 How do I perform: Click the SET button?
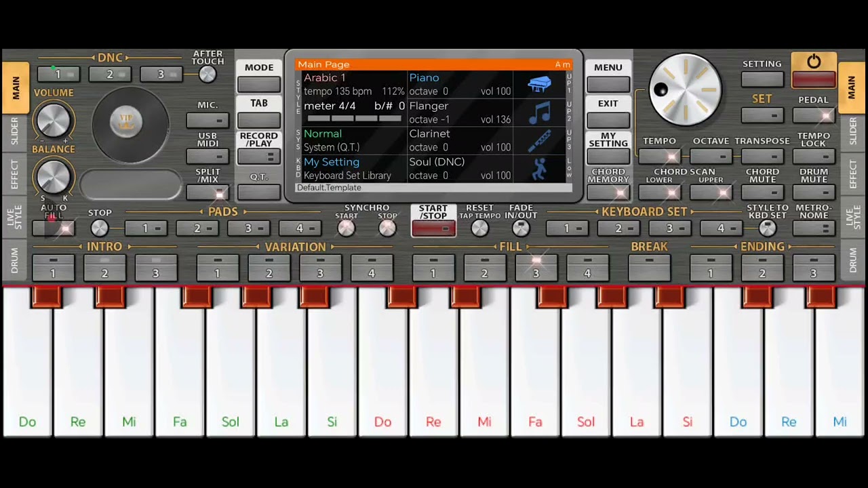point(762,115)
